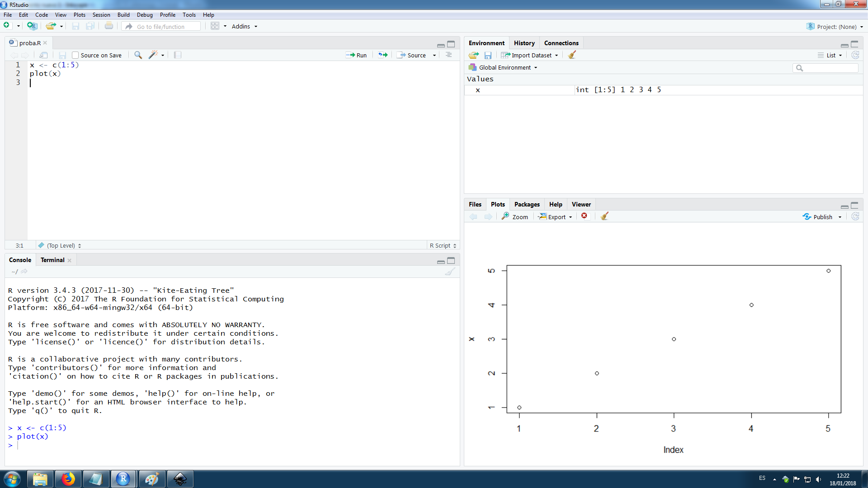This screenshot has height=488, width=868.
Task: Open the Source button dropdown arrow
Action: point(434,55)
